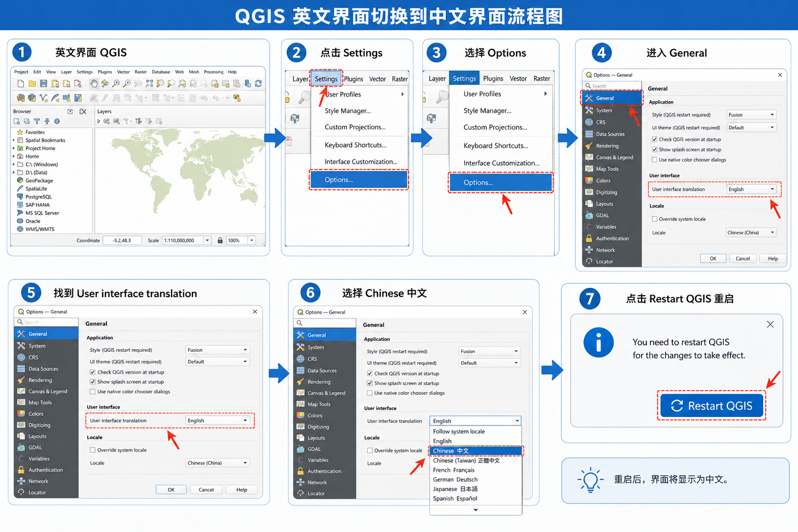
Task: Enable Override system locale in step 4
Action: pos(655,219)
